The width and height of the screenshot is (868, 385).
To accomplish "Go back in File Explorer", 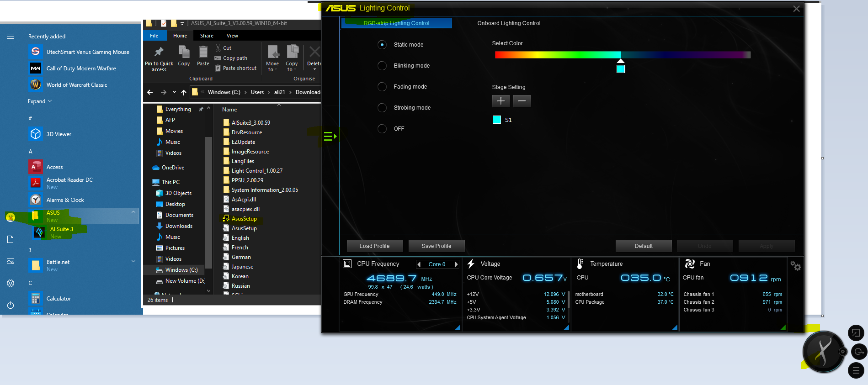I will (150, 92).
